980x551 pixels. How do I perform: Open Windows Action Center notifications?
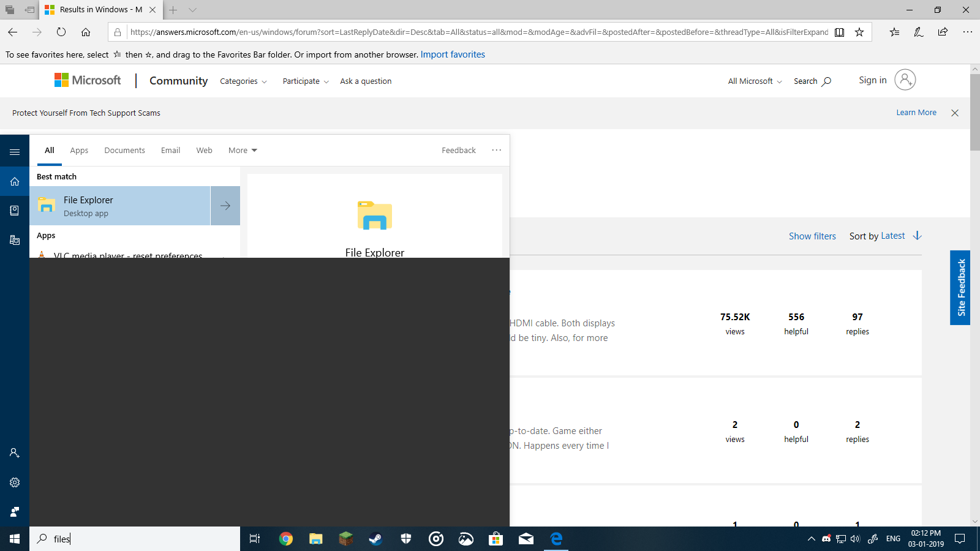click(x=960, y=539)
